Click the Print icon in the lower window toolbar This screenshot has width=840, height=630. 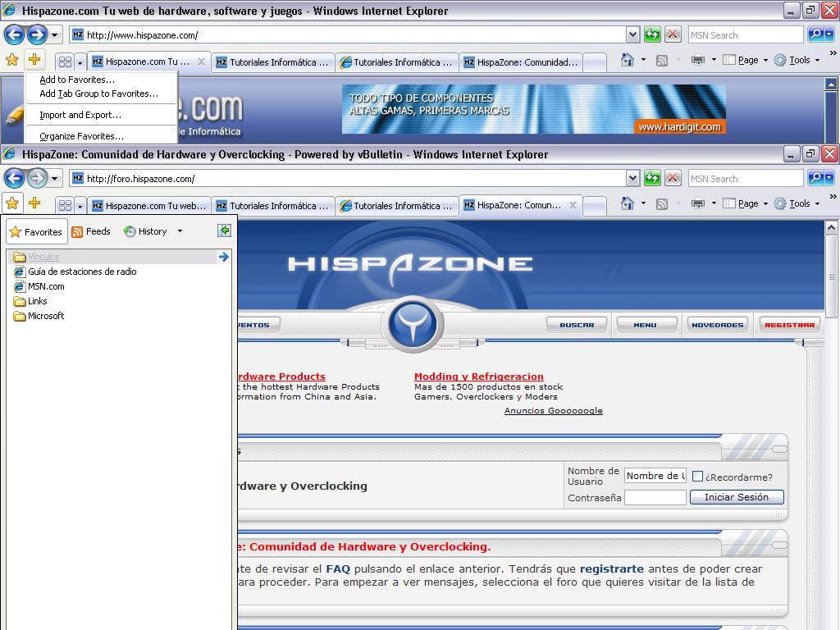pos(698,203)
